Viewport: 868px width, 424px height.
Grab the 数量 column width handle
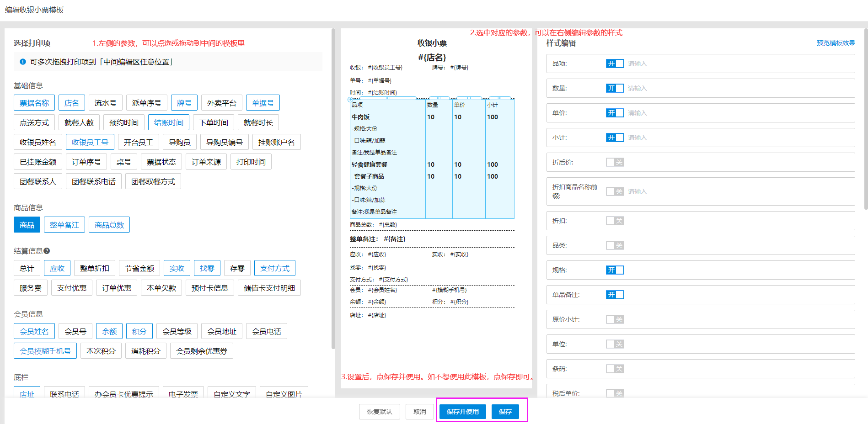439,98
